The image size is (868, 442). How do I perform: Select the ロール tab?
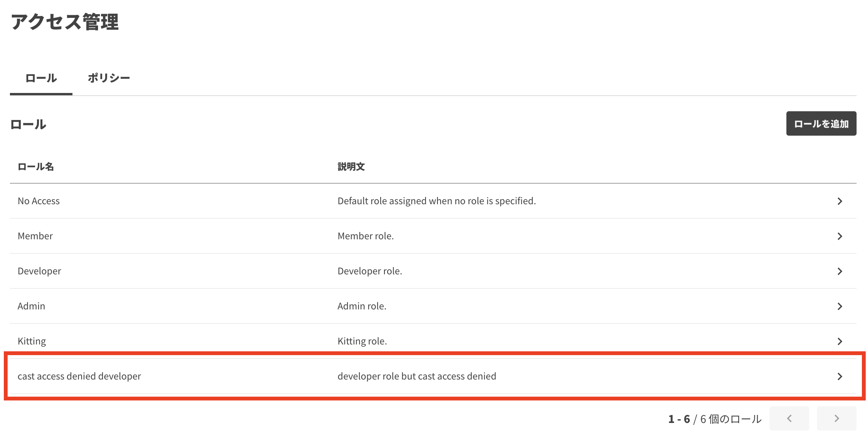point(41,78)
